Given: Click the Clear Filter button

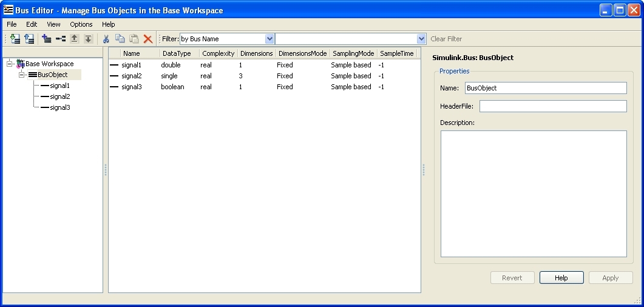Looking at the screenshot, I should (x=446, y=39).
